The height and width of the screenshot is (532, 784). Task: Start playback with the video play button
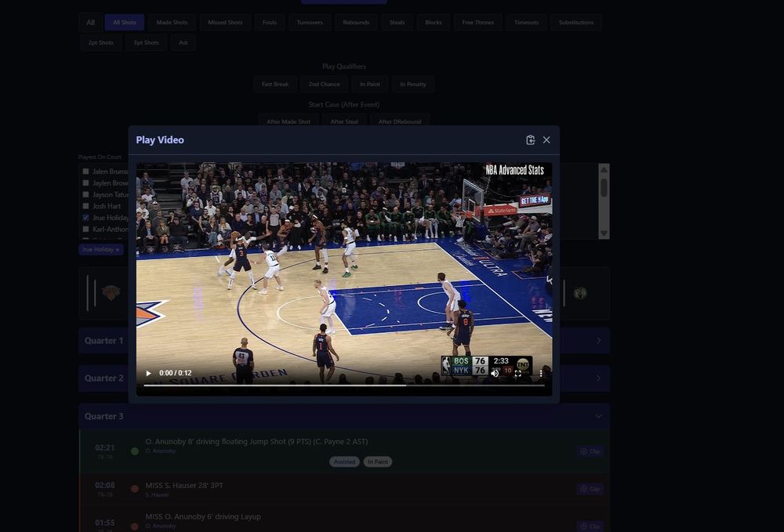click(x=148, y=373)
